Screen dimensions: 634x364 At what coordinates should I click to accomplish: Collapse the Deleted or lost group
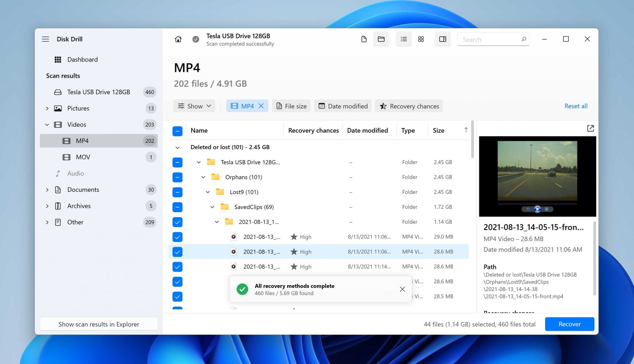tap(177, 148)
